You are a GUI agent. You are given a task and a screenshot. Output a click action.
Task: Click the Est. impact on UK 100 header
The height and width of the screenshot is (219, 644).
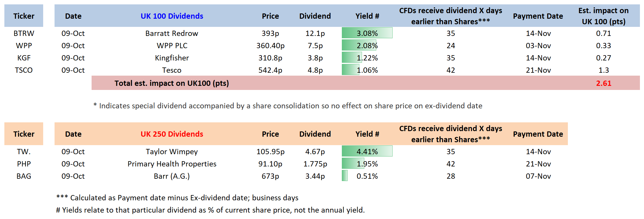(603, 16)
